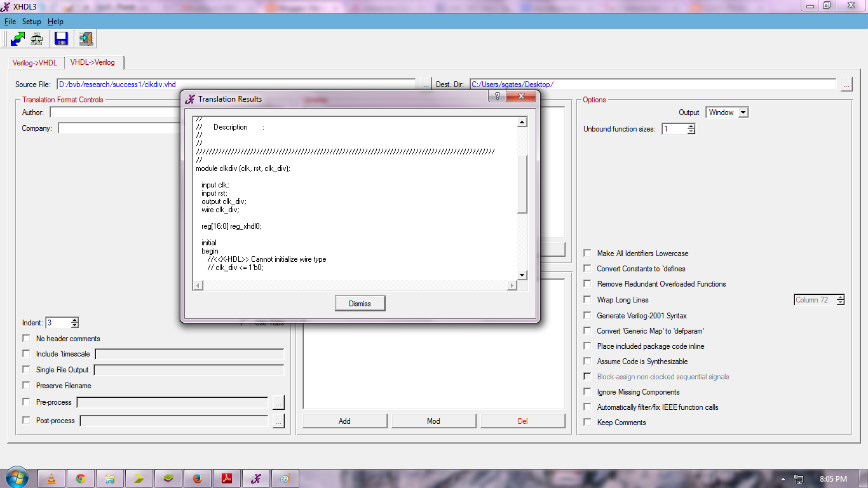The width and height of the screenshot is (868, 488).
Task: Click the Add button below the list
Action: [344, 421]
